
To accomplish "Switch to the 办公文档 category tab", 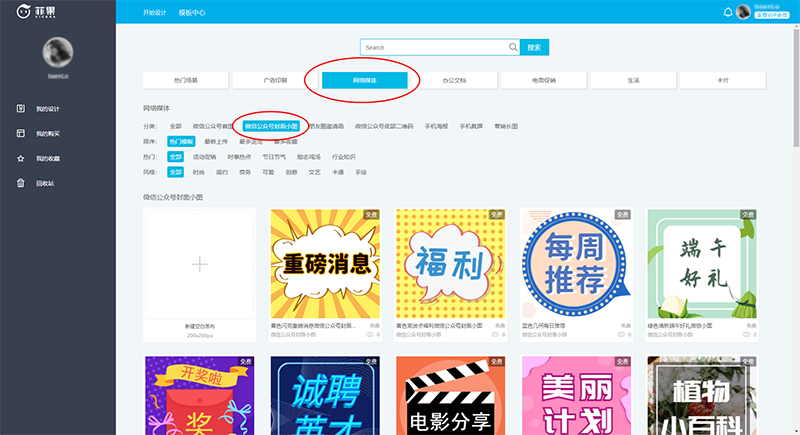I will [454, 80].
